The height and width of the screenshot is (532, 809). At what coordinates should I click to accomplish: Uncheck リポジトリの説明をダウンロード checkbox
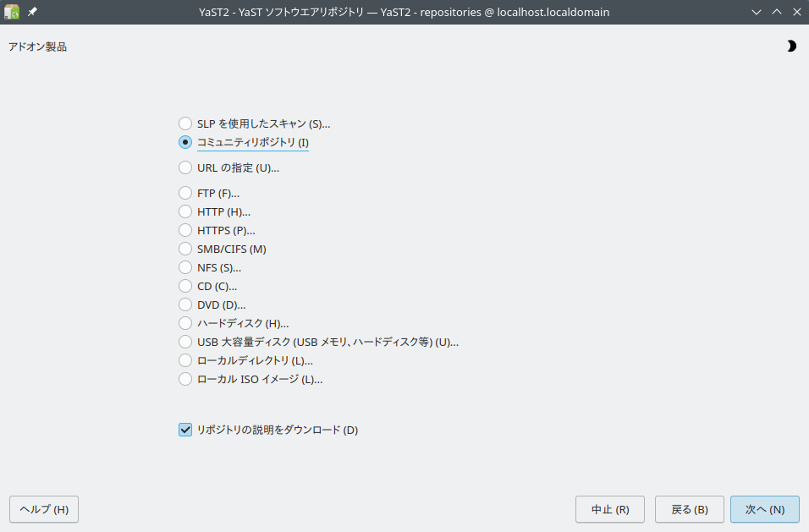(185, 430)
